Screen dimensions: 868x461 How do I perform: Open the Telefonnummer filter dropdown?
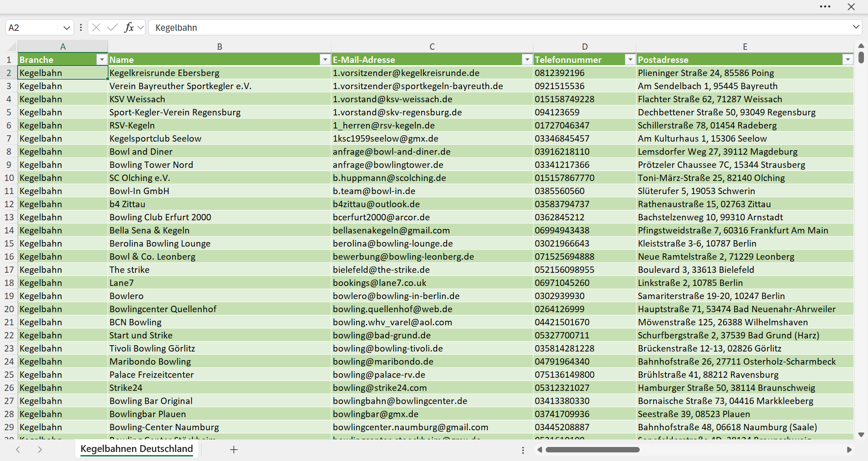point(630,60)
